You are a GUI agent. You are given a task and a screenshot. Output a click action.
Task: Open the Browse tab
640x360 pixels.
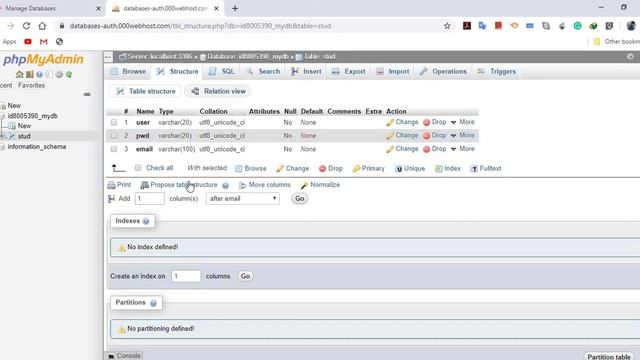click(x=128, y=71)
